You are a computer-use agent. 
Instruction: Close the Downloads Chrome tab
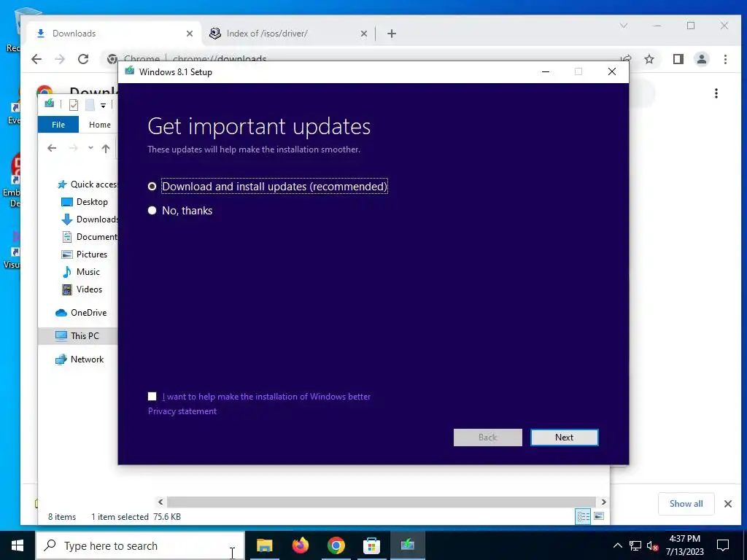189,34
